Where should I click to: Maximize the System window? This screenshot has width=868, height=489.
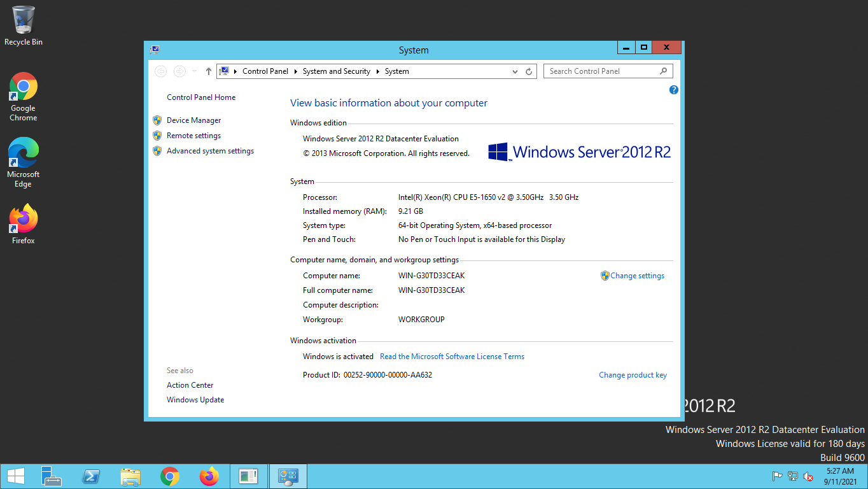(644, 48)
